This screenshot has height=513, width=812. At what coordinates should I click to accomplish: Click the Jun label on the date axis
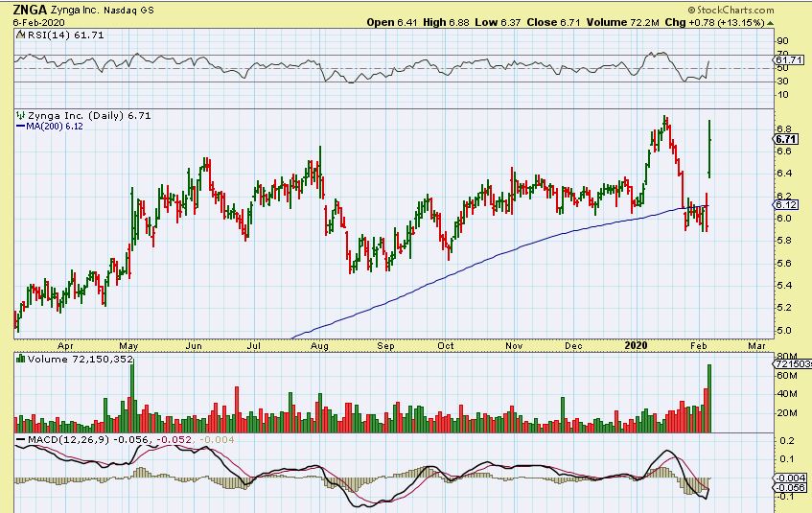tap(193, 345)
